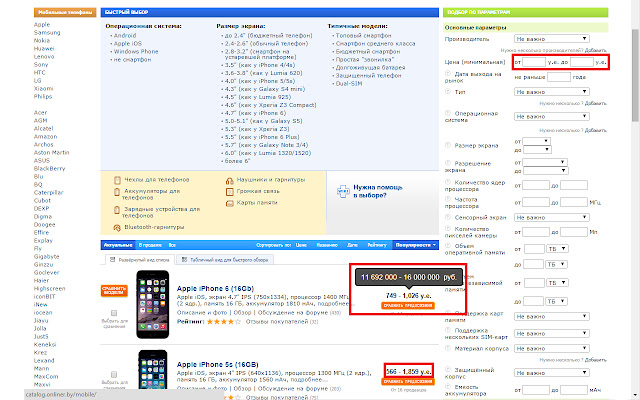Click help icon beside Дата выхода на рынок
The image size is (640, 400).
tap(448, 74)
